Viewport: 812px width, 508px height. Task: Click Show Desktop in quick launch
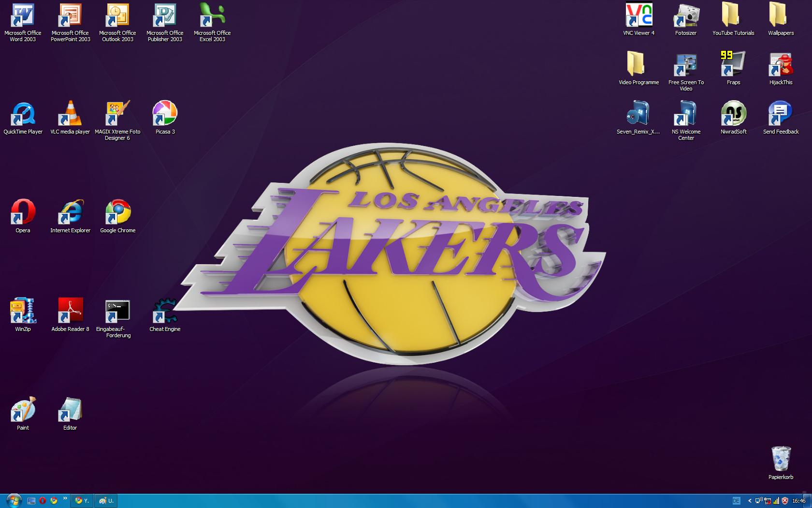click(31, 501)
